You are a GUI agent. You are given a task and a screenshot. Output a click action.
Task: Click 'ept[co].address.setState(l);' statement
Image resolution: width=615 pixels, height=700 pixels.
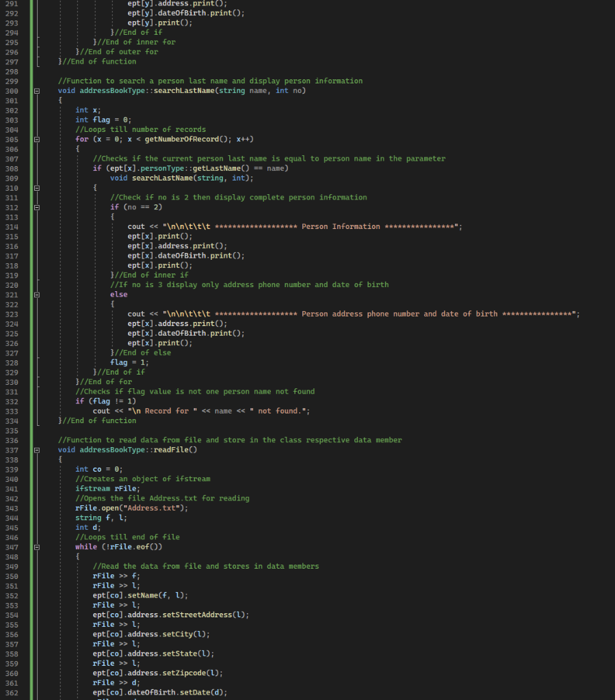154,654
